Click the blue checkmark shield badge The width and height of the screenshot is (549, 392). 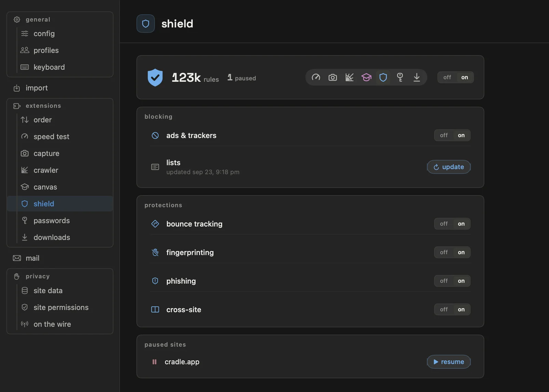point(155,77)
